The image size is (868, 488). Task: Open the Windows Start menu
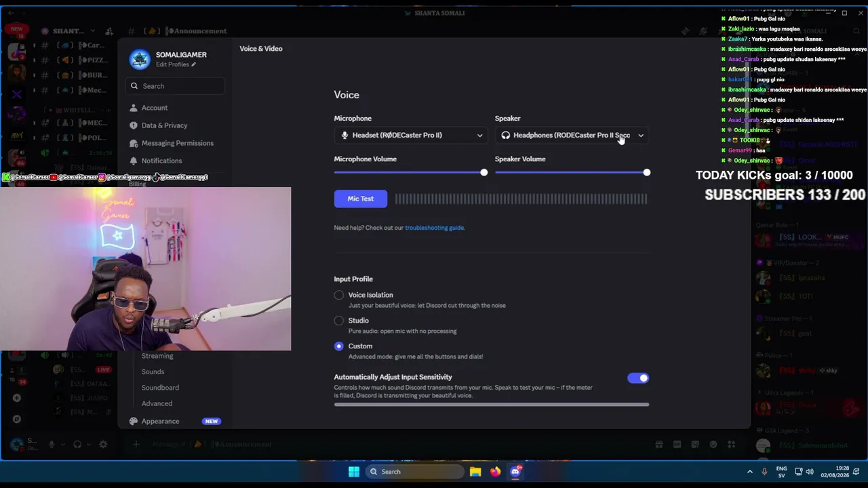354,472
